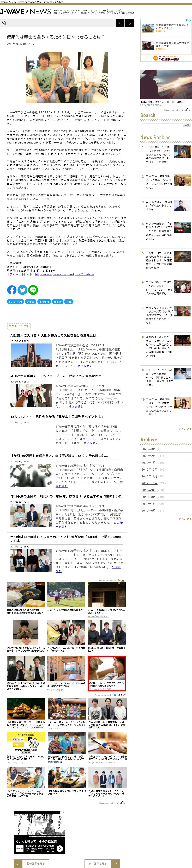
Task: Select the FUTURISM tag
Action: pos(16,302)
